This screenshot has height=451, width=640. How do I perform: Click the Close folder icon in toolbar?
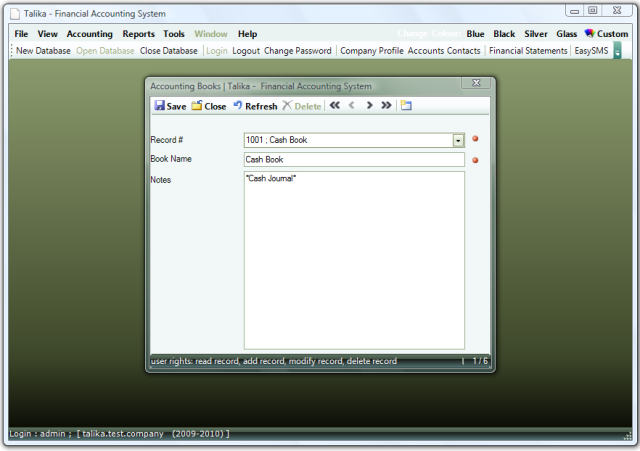point(197,106)
